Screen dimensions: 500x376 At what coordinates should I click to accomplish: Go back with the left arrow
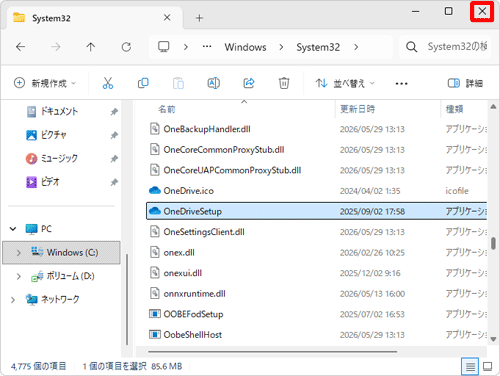[21, 47]
